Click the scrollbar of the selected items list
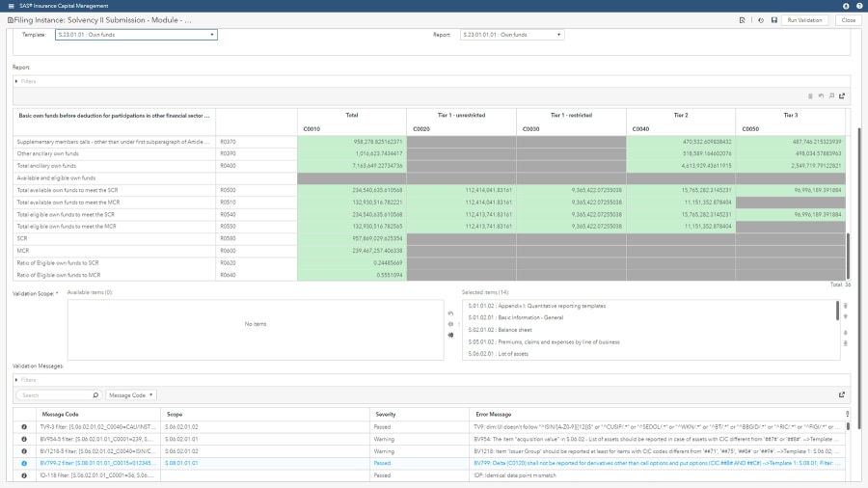 (x=837, y=311)
